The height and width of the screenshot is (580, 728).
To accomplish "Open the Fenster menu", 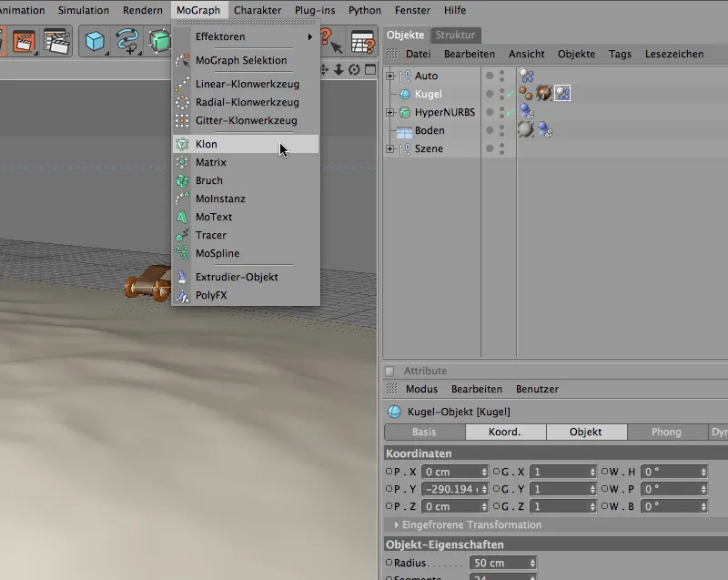I will tap(412, 10).
